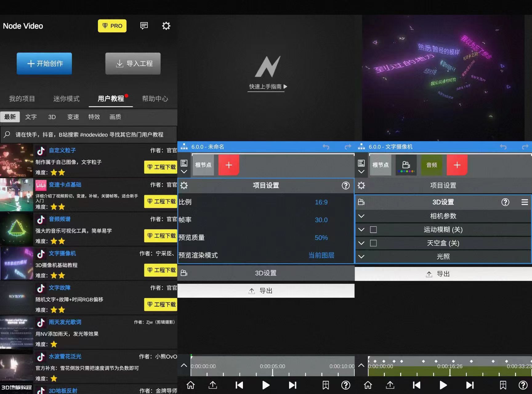This screenshot has height=394, width=532.
Task: Download project for 自定义粒子 tutorial
Action: point(161,167)
